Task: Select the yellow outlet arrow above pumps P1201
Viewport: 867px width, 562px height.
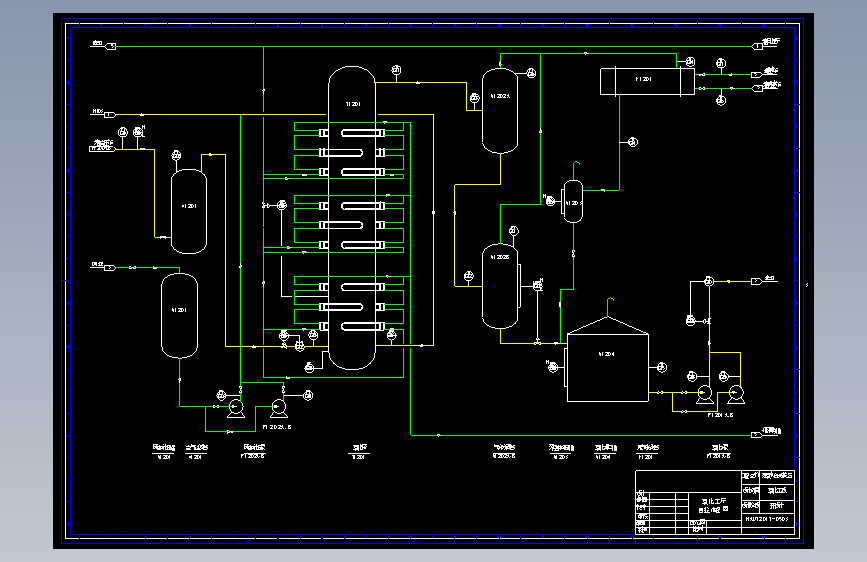Action: 757,282
